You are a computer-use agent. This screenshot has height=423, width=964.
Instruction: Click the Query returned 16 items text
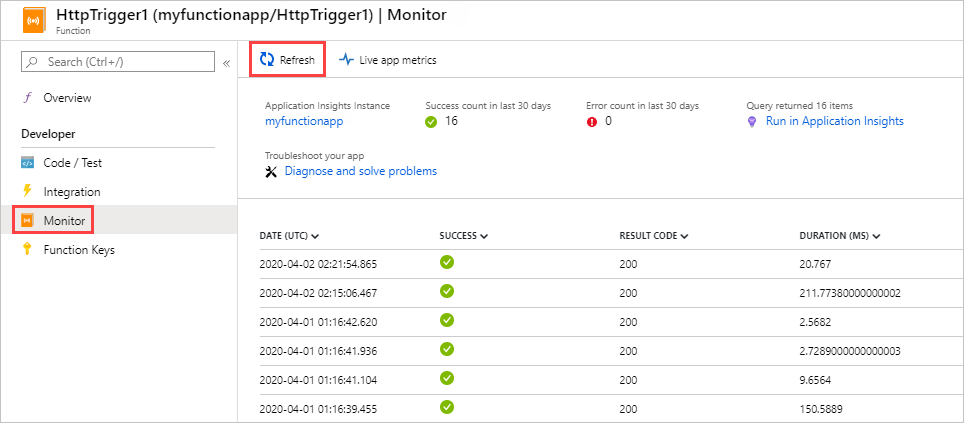pyautogui.click(x=799, y=106)
